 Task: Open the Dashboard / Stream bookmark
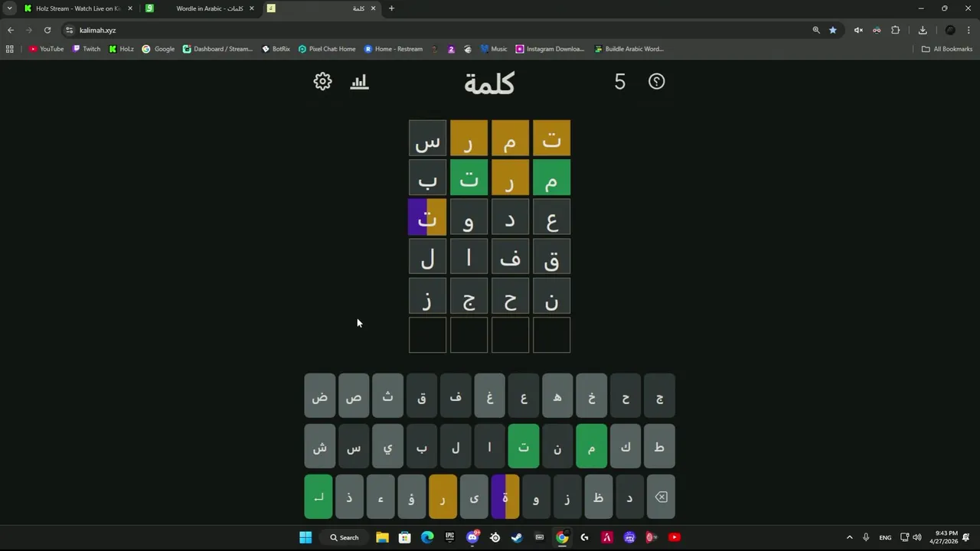coord(217,49)
